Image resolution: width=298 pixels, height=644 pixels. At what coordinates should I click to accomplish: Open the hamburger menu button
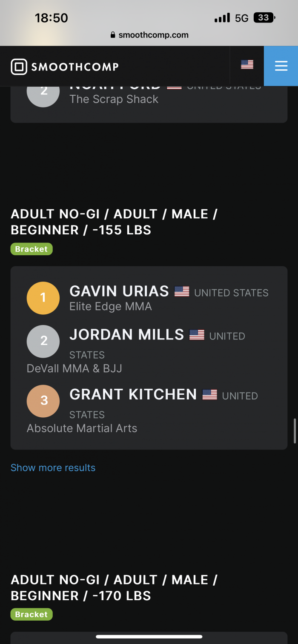coord(281,66)
